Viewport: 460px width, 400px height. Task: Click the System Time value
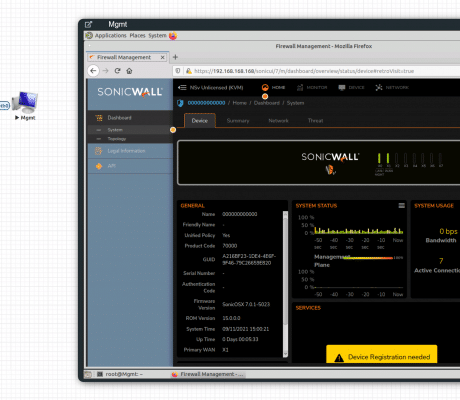coord(245,329)
